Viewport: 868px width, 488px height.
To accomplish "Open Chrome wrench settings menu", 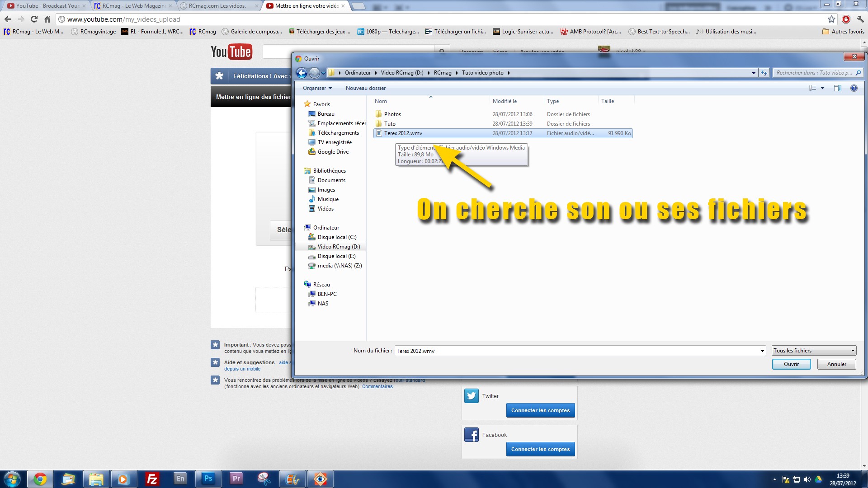I will tap(860, 19).
